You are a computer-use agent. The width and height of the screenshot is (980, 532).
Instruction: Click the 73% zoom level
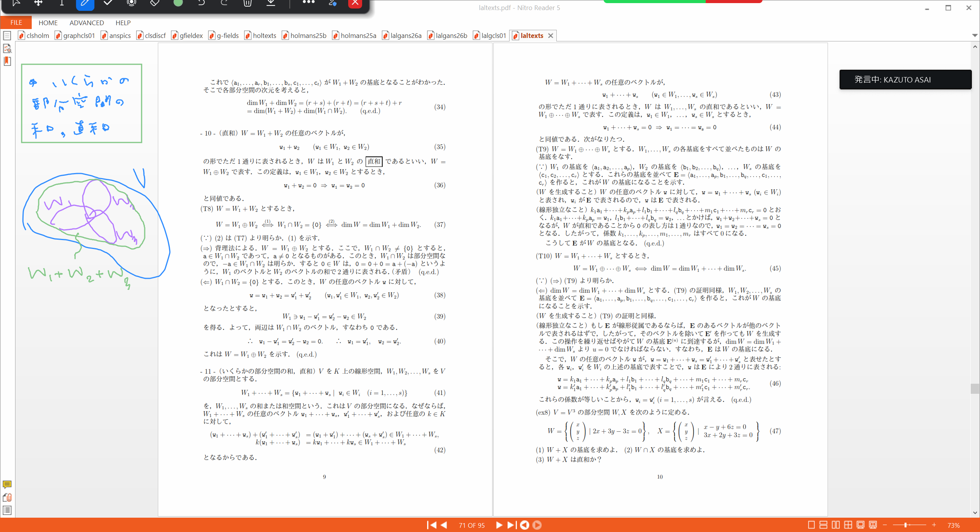[x=953, y=525]
